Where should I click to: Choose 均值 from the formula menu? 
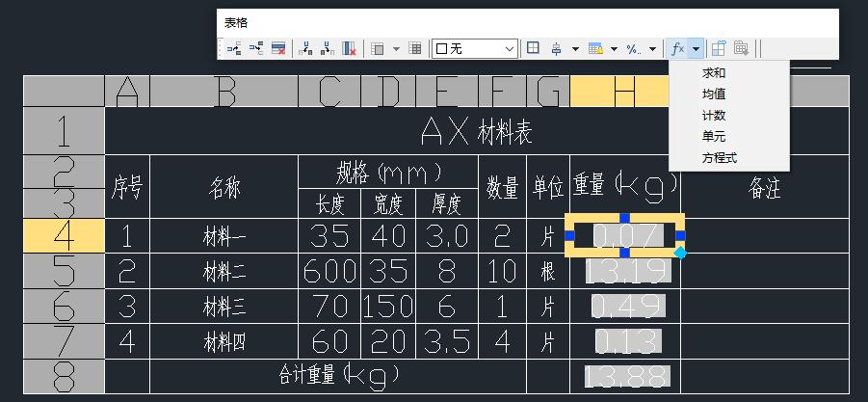pyautogui.click(x=714, y=94)
